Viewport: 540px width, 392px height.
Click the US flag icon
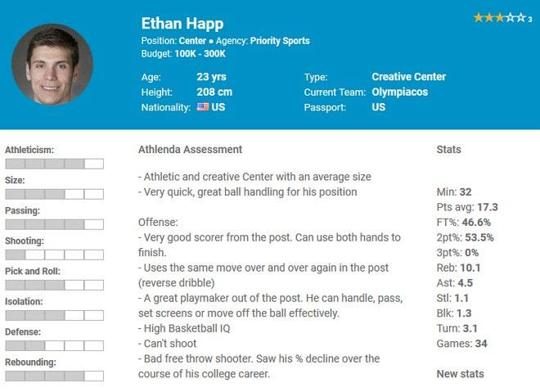pyautogui.click(x=203, y=107)
